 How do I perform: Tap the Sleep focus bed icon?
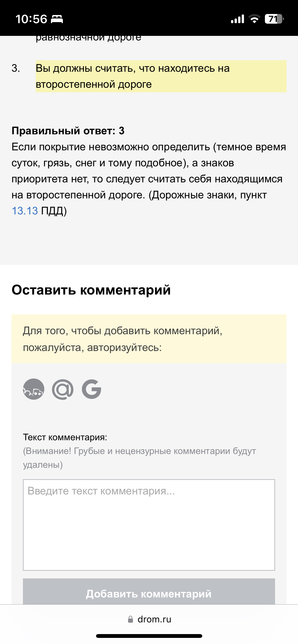tap(57, 19)
